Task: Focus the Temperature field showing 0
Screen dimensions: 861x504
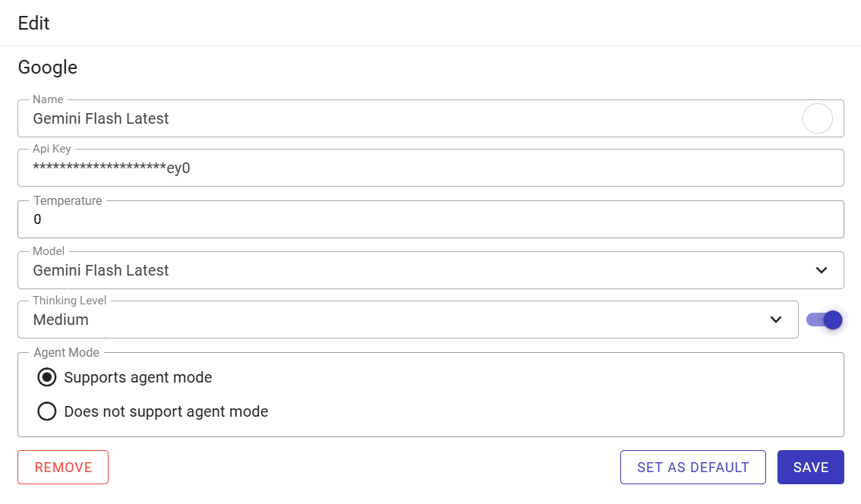Action: pyautogui.click(x=430, y=219)
